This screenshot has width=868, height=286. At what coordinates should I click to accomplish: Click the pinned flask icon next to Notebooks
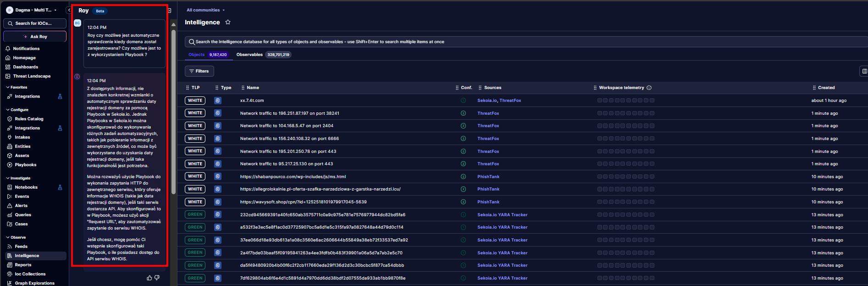click(x=60, y=187)
